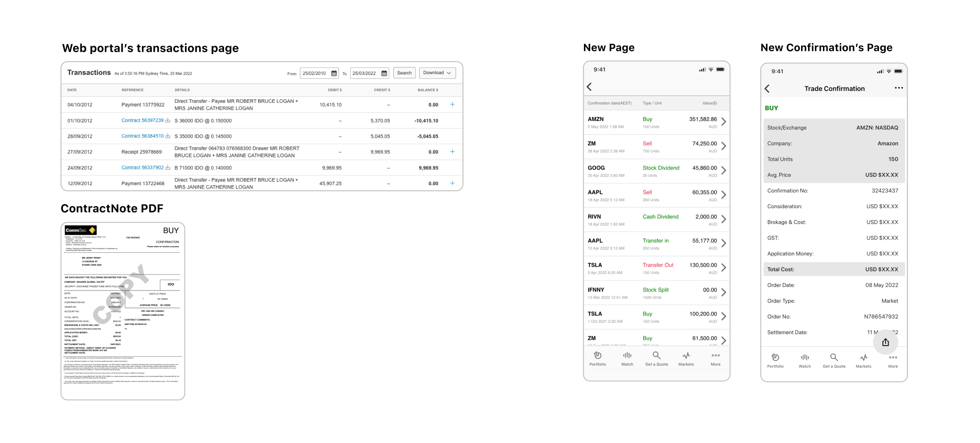The height and width of the screenshot is (443, 980).
Task: Tap the share icon on Trade Confirmation
Action: click(885, 342)
